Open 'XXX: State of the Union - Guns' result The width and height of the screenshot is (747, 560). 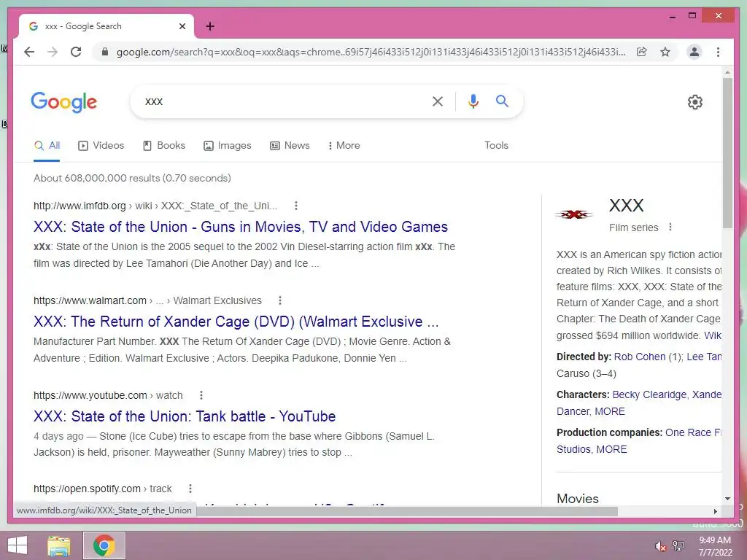click(x=241, y=227)
